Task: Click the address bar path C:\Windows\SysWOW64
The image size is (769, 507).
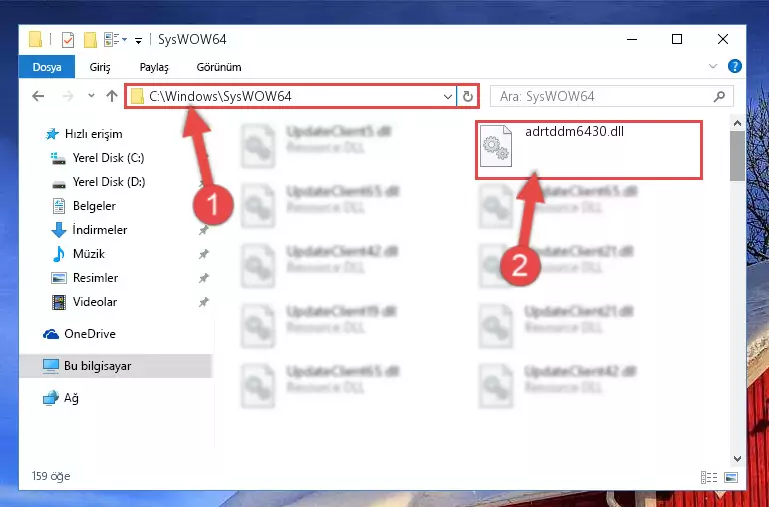Action: click(221, 97)
